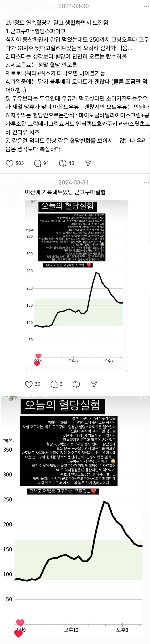Open more options for the 2024-03-31 post

146,183
